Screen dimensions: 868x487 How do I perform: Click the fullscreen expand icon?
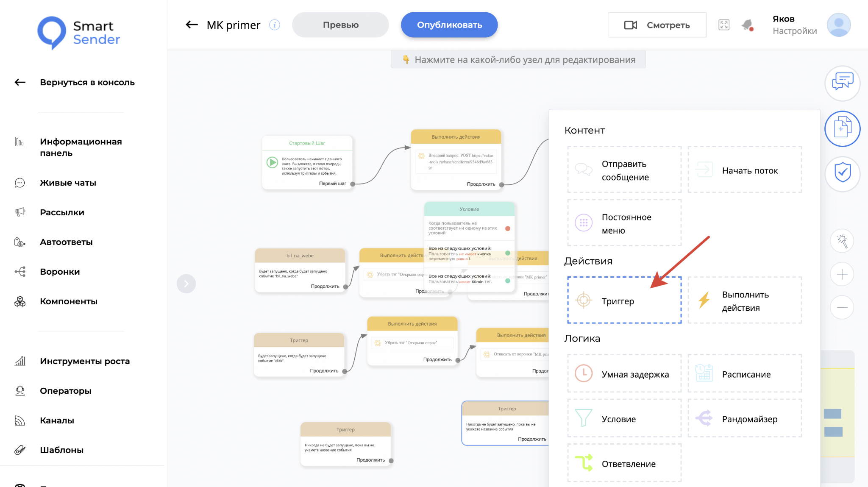(724, 25)
